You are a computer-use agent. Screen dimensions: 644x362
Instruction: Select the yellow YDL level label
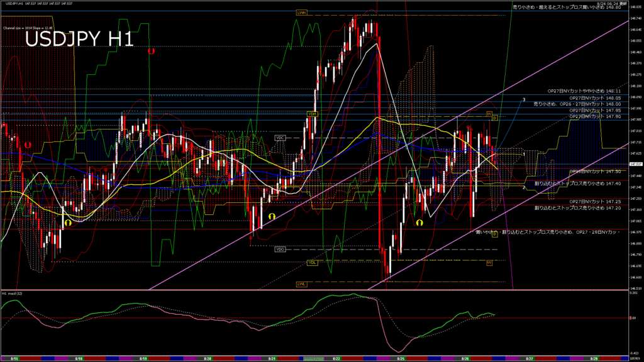point(311,262)
